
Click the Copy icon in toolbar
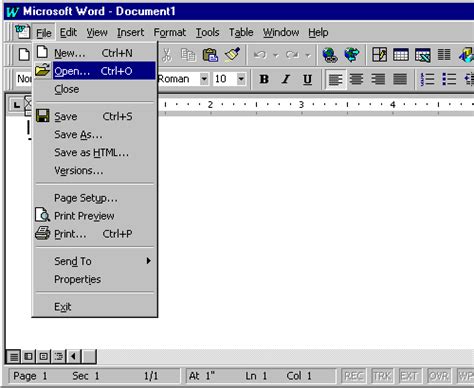click(x=188, y=55)
